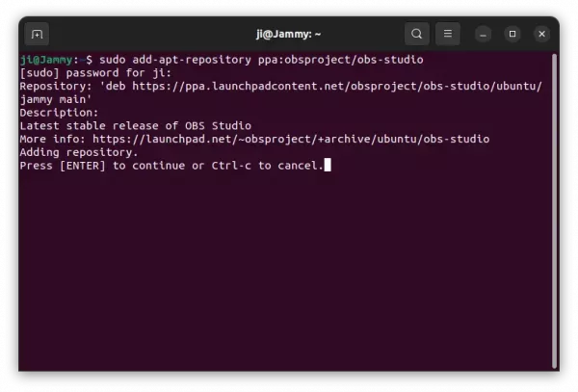Click the jammy main' text line
Image resolution: width=578 pixels, height=392 pixels.
56,99
